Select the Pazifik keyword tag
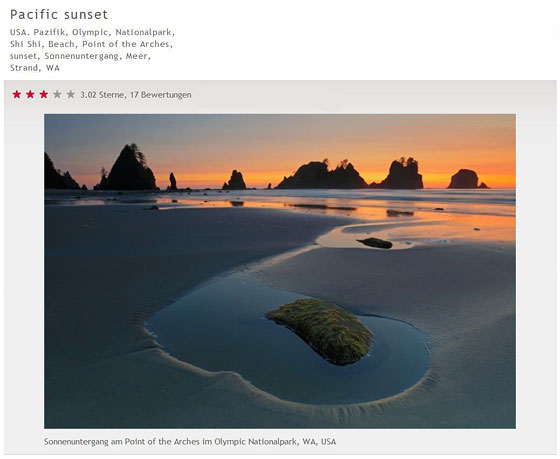560x459 pixels. tap(49, 32)
